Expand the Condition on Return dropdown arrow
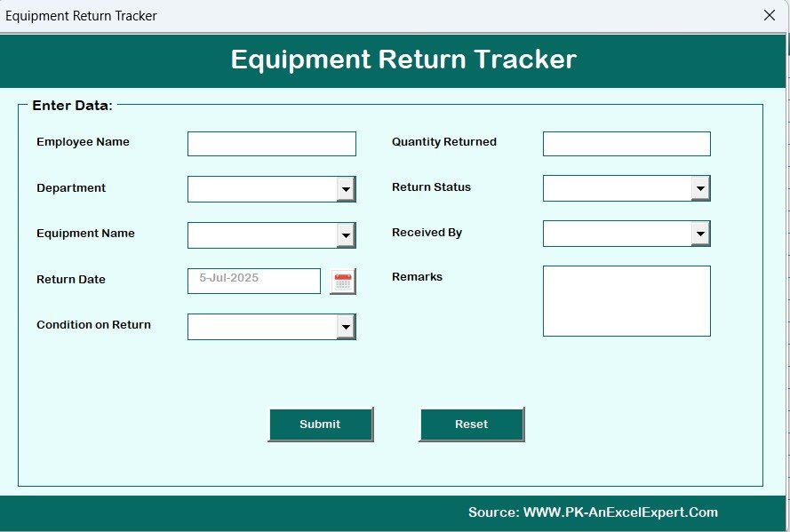This screenshot has width=790, height=532. (x=347, y=327)
